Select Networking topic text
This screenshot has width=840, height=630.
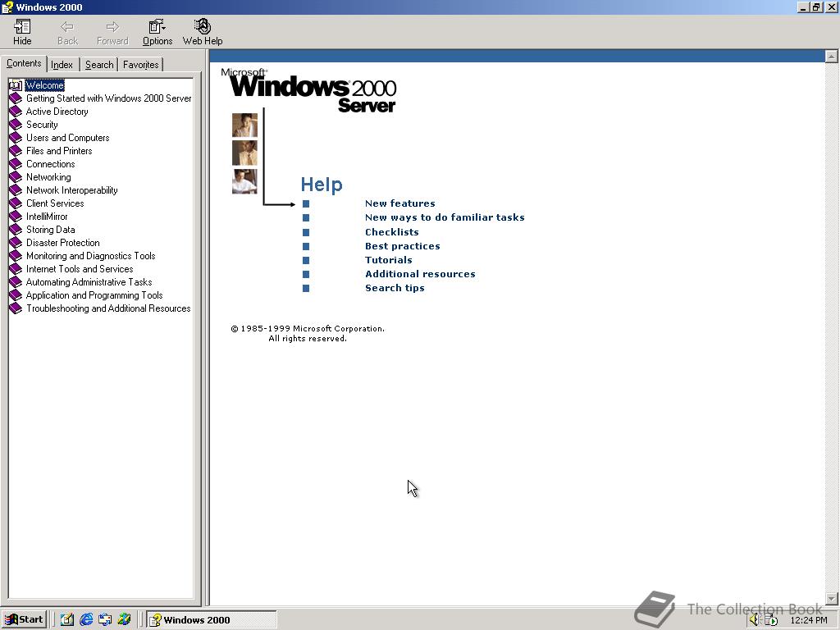coord(48,177)
